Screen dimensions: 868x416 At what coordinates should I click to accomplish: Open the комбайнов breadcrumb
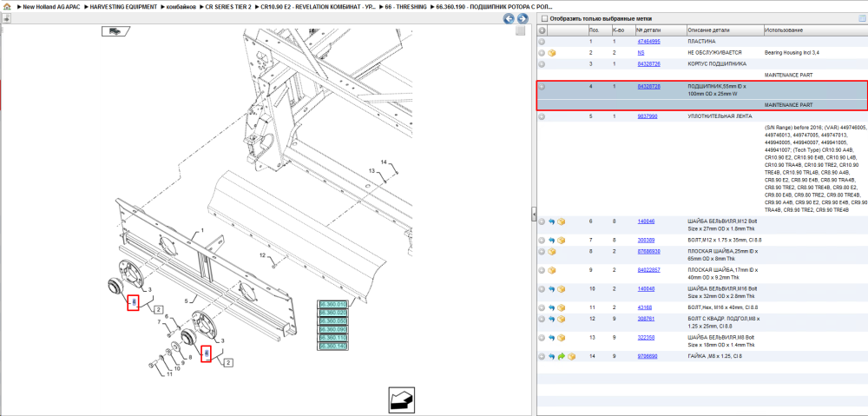coord(181,6)
